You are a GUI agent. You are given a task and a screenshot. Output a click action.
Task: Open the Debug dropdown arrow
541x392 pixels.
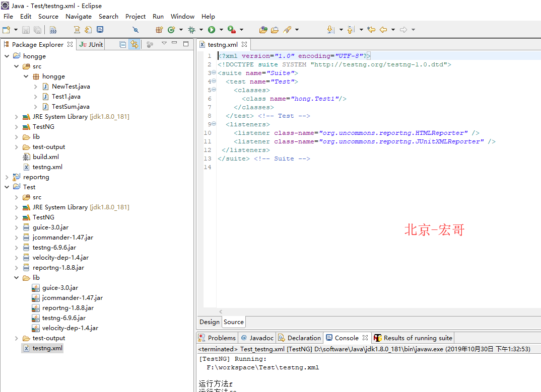(201, 30)
